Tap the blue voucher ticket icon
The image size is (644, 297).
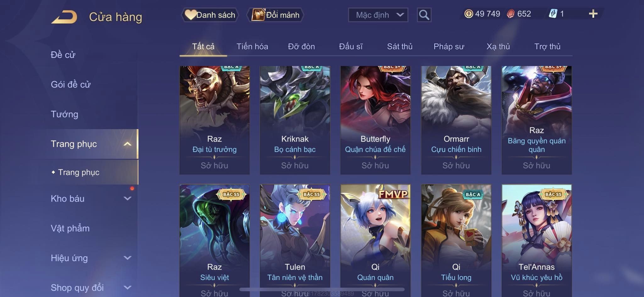(x=553, y=13)
